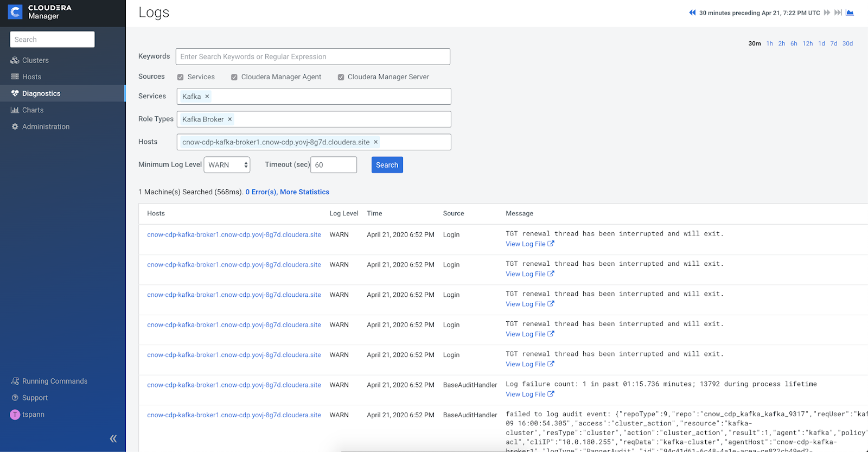Open the Support menu
The image size is (868, 452).
[35, 398]
